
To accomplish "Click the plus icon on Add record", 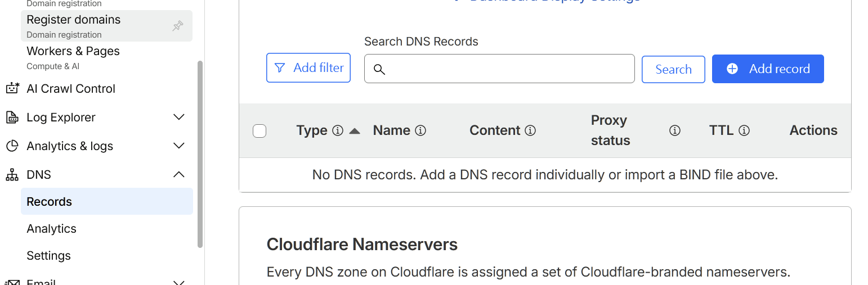I will pyautogui.click(x=732, y=69).
